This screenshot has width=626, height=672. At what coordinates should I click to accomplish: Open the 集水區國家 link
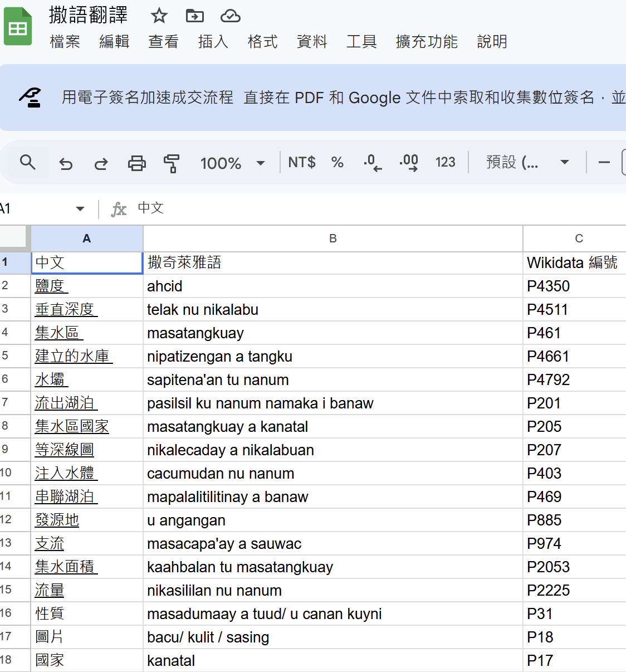[72, 426]
